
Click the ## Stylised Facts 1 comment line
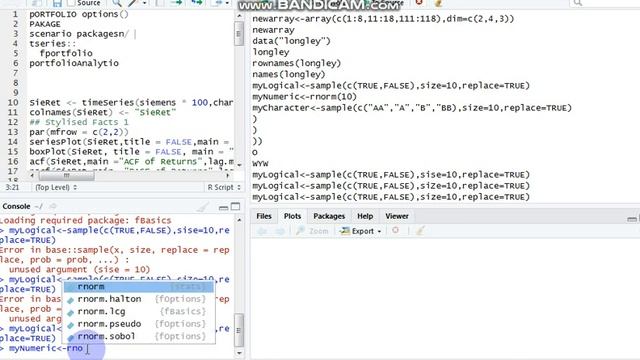tap(79, 122)
